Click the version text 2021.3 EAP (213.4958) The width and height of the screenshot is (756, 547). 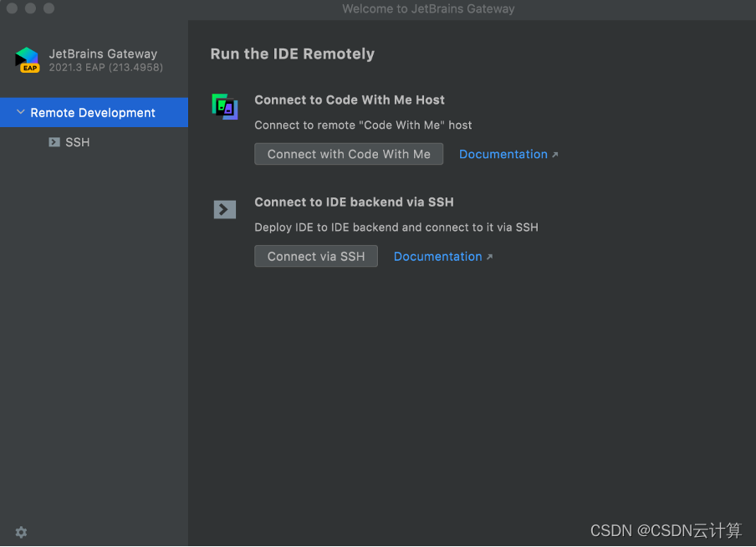105,68
